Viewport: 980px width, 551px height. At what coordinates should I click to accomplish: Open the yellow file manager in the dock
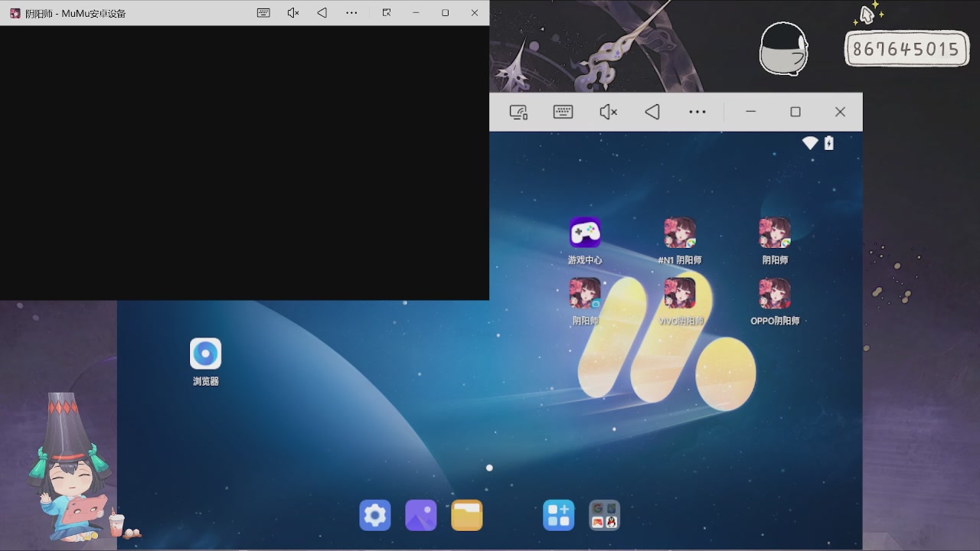[x=467, y=516]
